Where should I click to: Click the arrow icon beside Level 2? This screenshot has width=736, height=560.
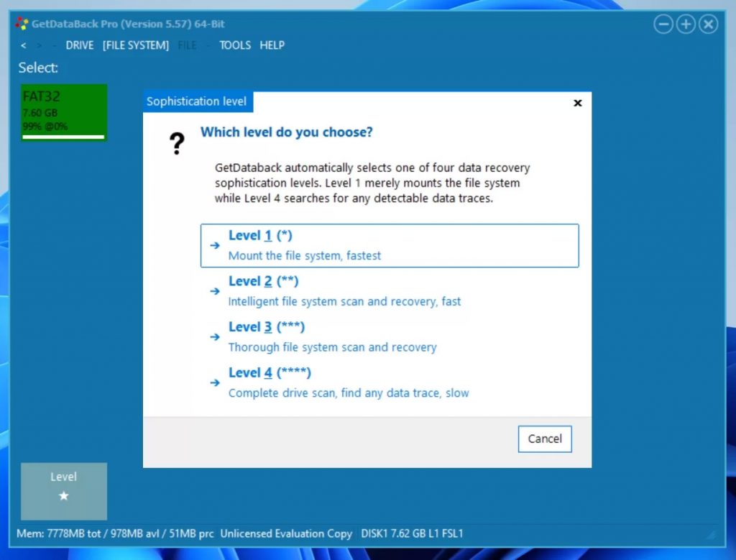coord(214,291)
